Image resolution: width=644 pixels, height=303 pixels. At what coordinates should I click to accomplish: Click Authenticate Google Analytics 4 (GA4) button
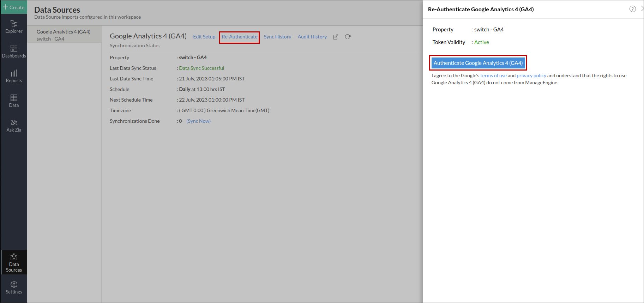(x=478, y=63)
